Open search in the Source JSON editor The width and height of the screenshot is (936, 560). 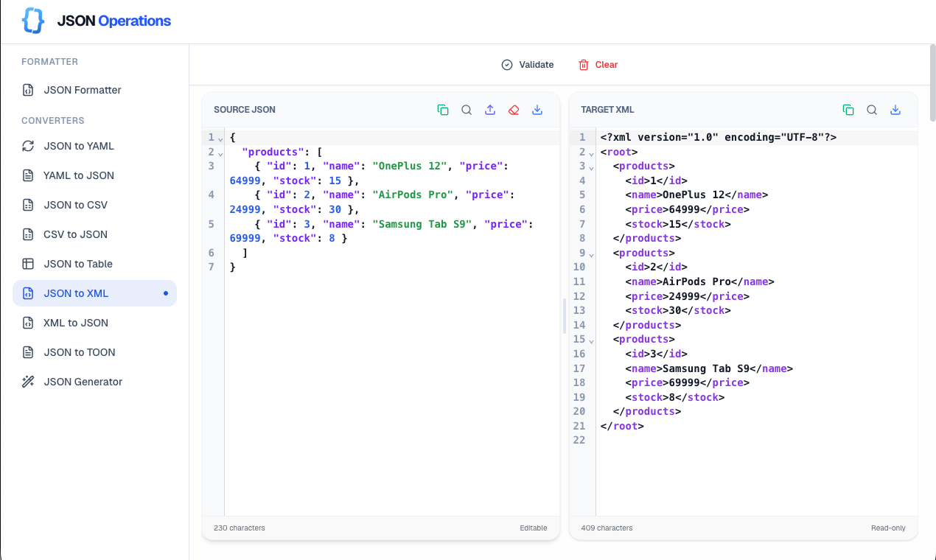pyautogui.click(x=467, y=109)
